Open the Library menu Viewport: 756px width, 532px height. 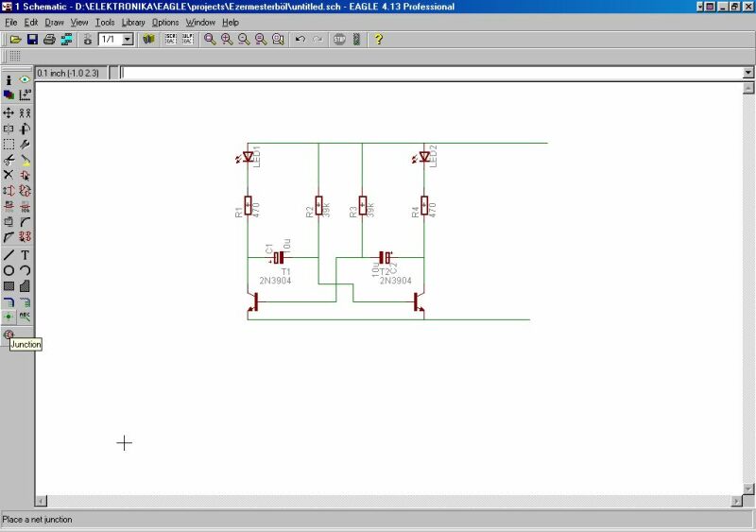point(133,22)
